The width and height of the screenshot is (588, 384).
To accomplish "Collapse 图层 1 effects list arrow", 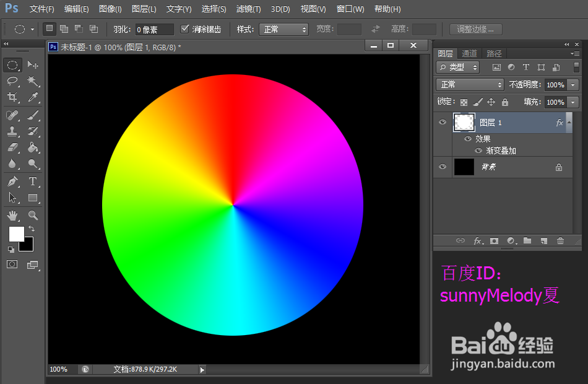I will coord(569,123).
